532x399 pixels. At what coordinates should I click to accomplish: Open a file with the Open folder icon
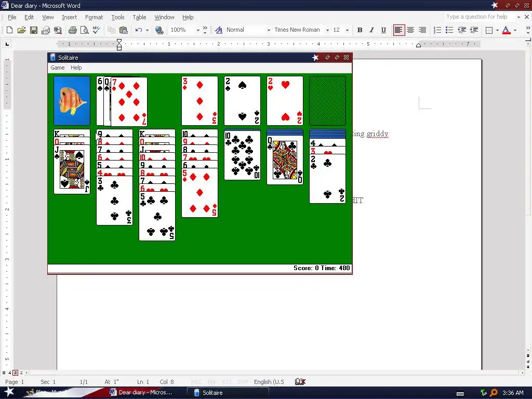pos(21,30)
